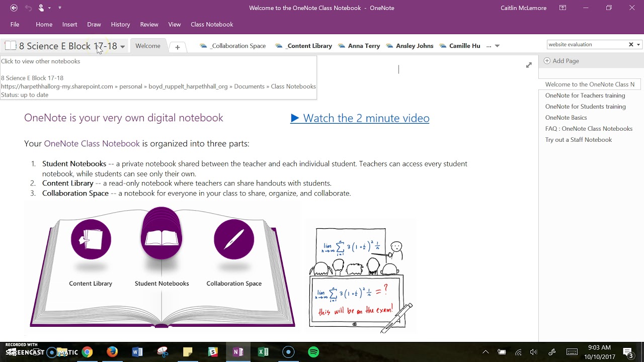Open the Touch/Mouse mode dropdown arrow
Viewport: 644px width, 362px height.
point(50,8)
